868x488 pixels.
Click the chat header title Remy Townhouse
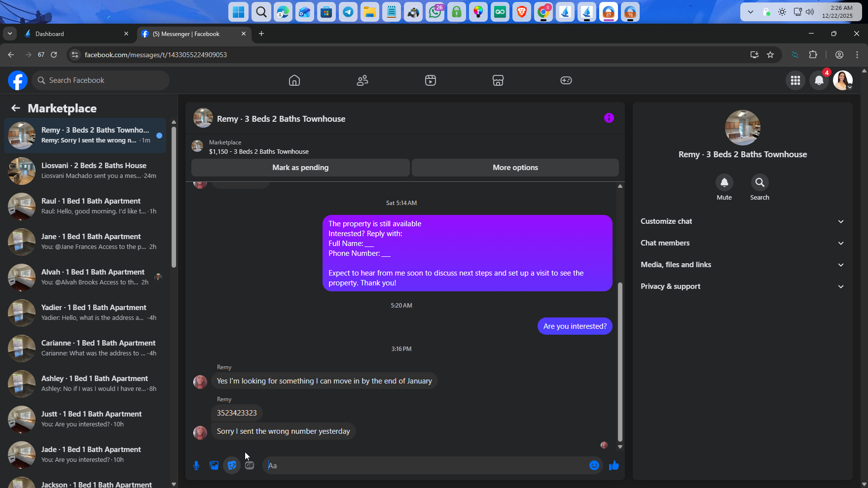(x=281, y=119)
